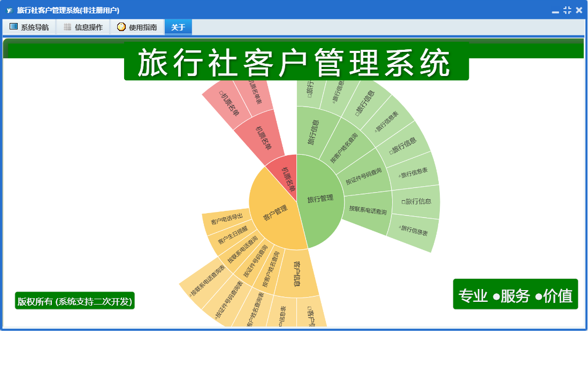Click the 版权所有 (系统支持二次开发) label

74,301
